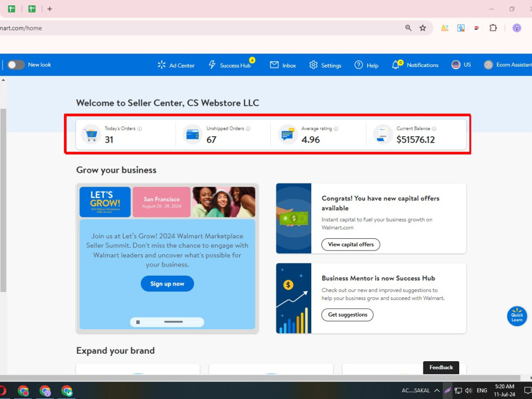The height and width of the screenshot is (399, 532).
Task: Click the Success Hub lightning icon
Action: (x=212, y=64)
